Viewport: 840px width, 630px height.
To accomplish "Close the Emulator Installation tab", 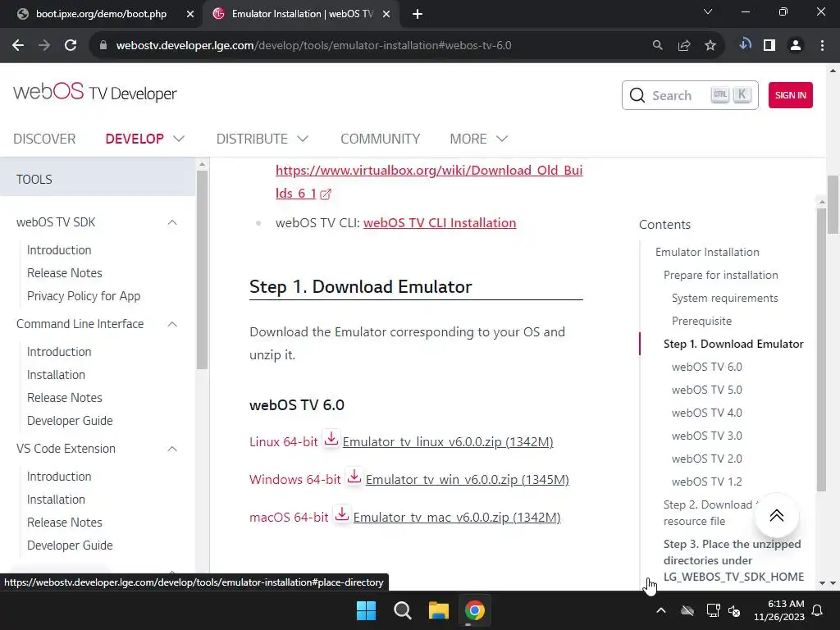I will (386, 14).
